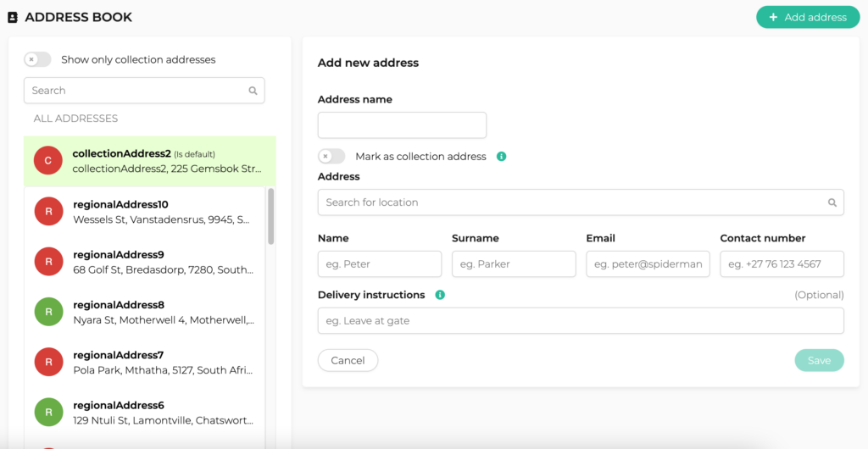Select the regionalAddress7 entry
Image resolution: width=868 pixels, height=449 pixels.
click(x=144, y=362)
